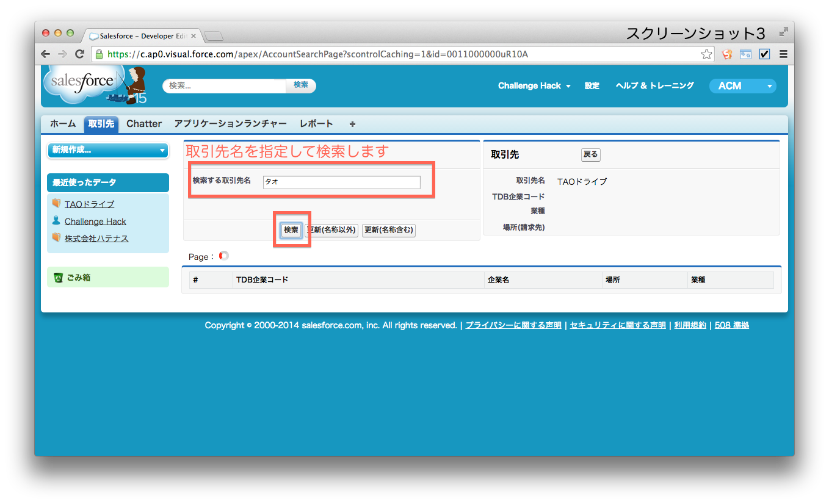The height and width of the screenshot is (504, 829).
Task: Click the 戻る button
Action: pyautogui.click(x=591, y=154)
